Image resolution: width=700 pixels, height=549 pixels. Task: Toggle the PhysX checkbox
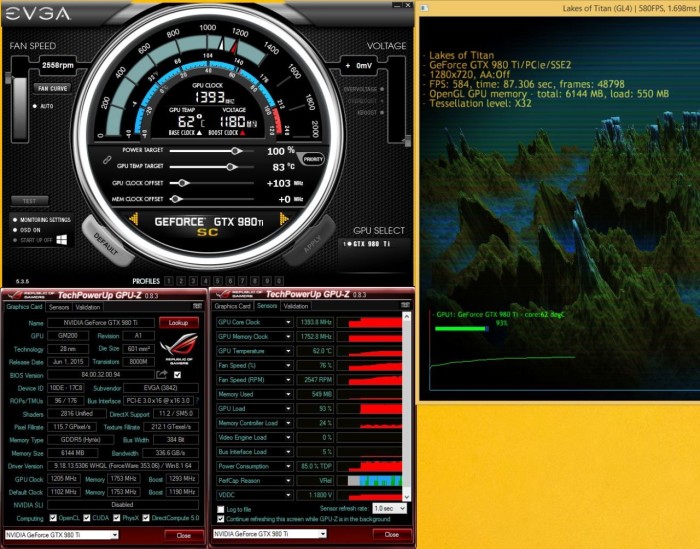point(117,518)
